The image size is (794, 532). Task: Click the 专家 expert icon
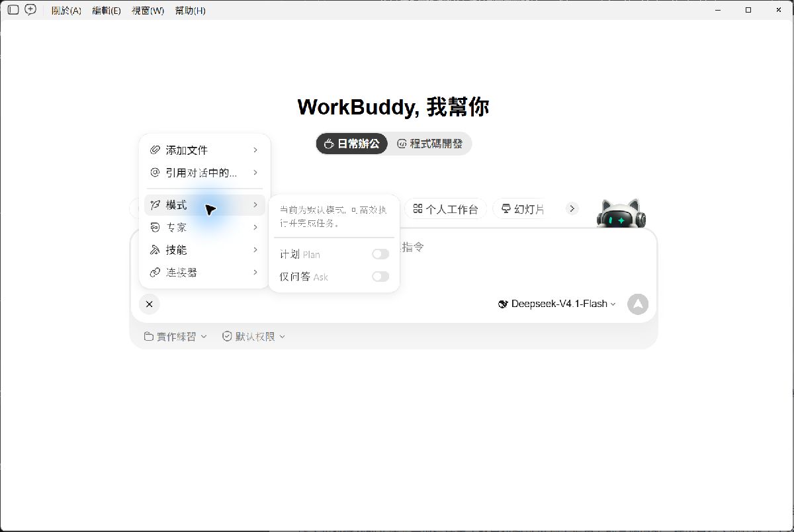[x=155, y=227]
